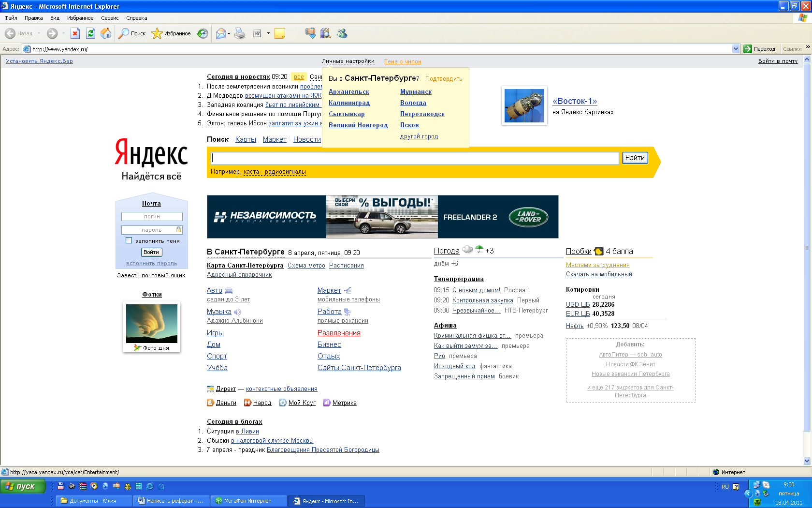
Task: Click Войти в почту link
Action: pyautogui.click(x=778, y=61)
